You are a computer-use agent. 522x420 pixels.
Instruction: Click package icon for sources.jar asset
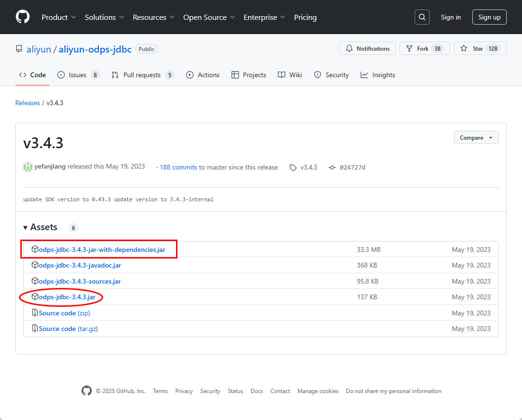[x=35, y=281]
